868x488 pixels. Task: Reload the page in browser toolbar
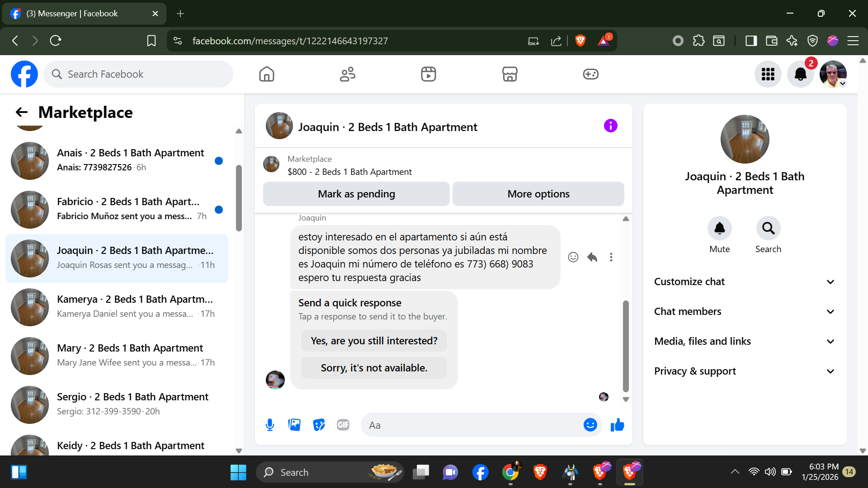point(56,41)
